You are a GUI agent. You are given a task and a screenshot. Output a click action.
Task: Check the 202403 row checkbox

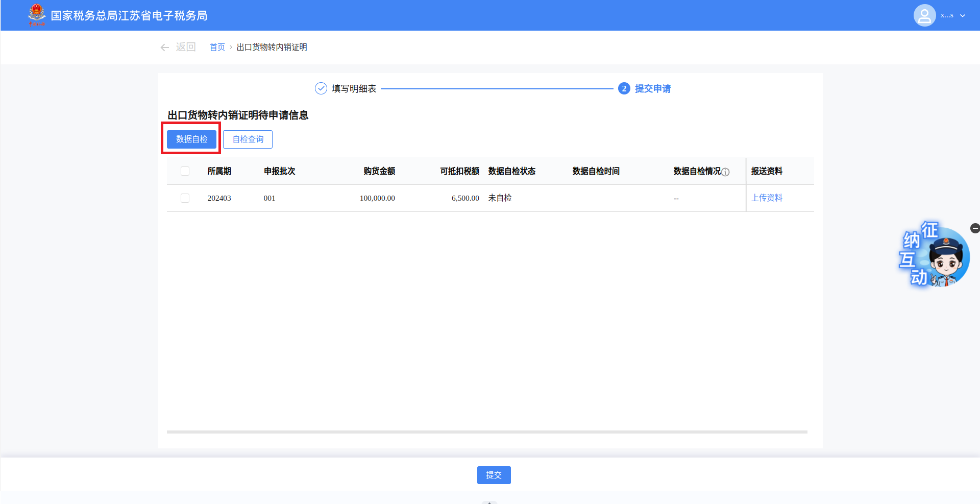click(185, 198)
